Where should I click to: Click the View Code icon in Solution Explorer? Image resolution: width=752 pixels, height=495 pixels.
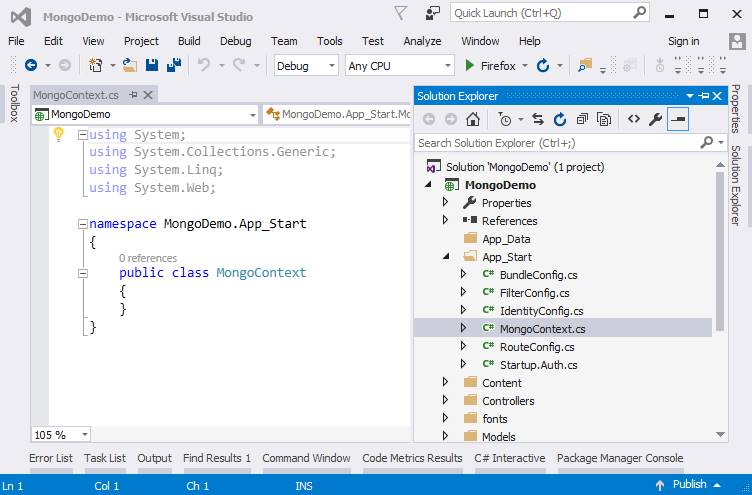[634, 119]
